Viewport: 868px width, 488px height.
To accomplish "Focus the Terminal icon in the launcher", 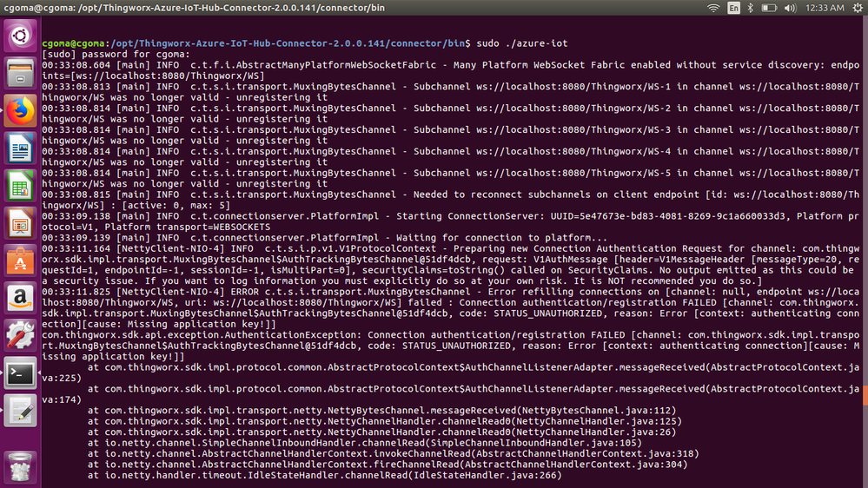I will click(x=20, y=373).
